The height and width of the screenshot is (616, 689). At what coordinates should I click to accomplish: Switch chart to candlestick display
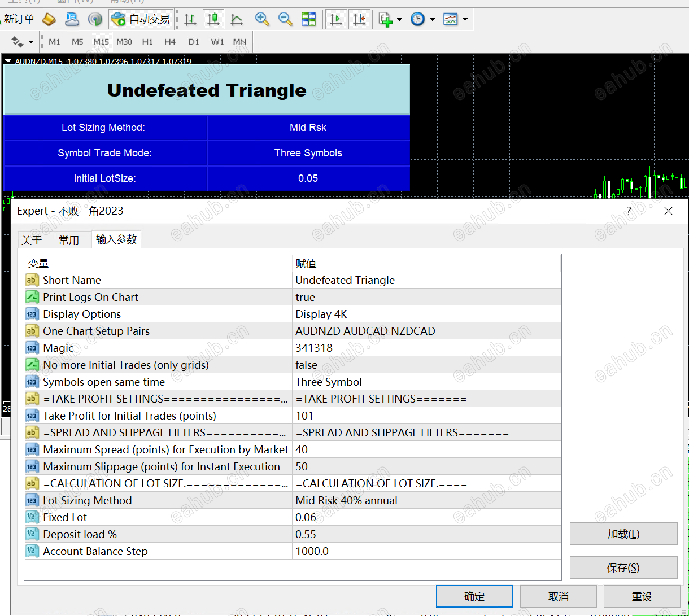213,19
